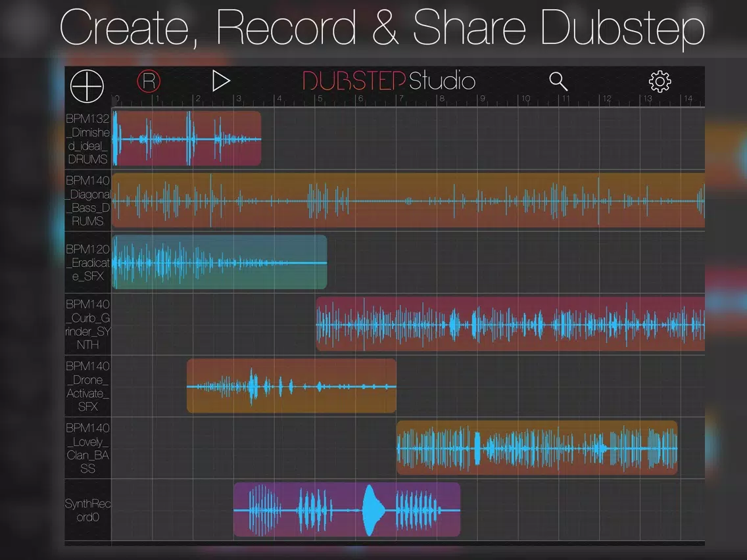Click the DUBSTEP Studio logo

tap(389, 81)
